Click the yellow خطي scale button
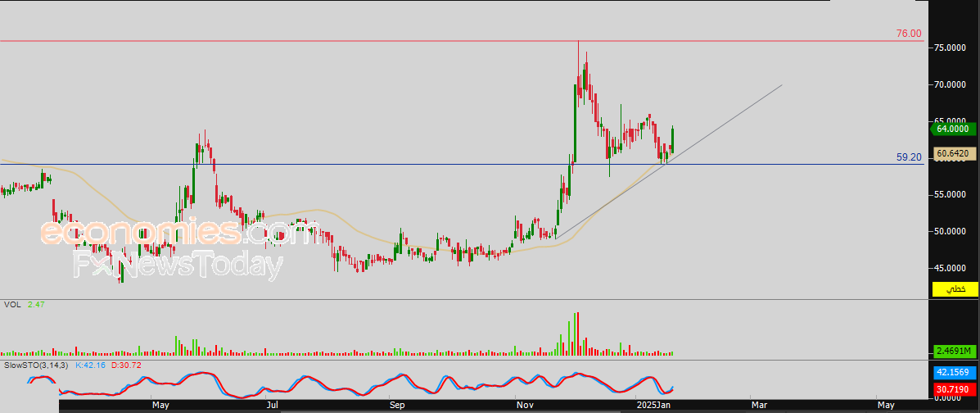 (955, 289)
